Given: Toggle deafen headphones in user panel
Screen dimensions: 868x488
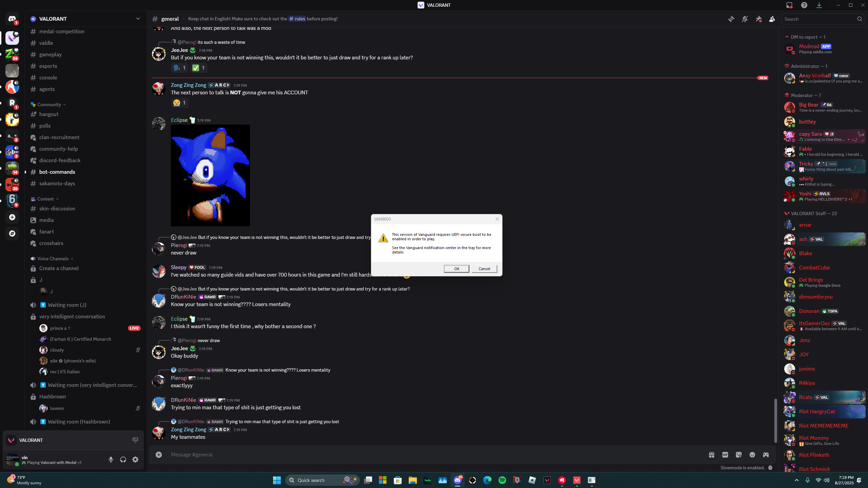Looking at the screenshot, I should (x=123, y=459).
